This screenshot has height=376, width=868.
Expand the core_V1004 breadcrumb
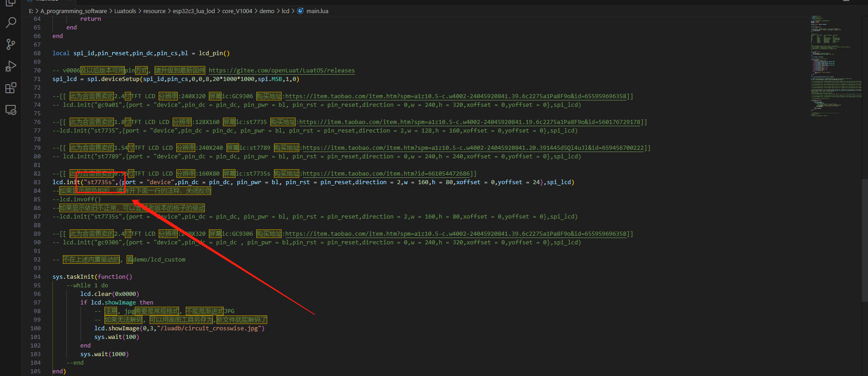coord(237,11)
